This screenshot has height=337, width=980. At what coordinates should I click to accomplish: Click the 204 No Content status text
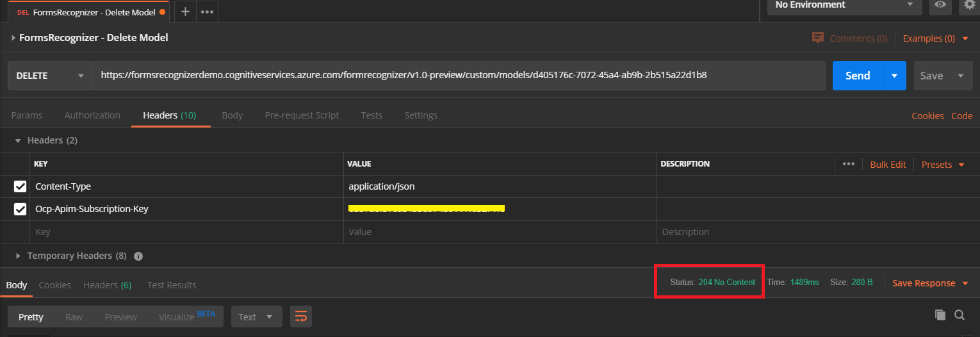[x=726, y=282]
